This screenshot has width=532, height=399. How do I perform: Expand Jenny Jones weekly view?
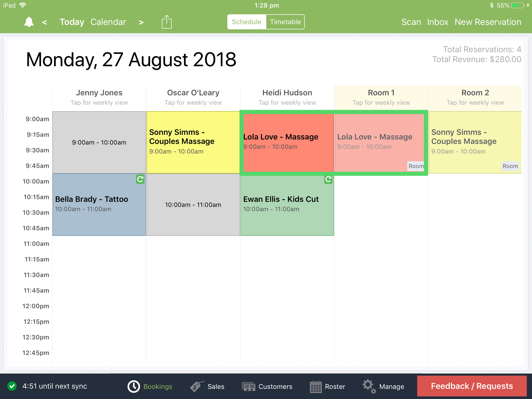click(x=99, y=97)
